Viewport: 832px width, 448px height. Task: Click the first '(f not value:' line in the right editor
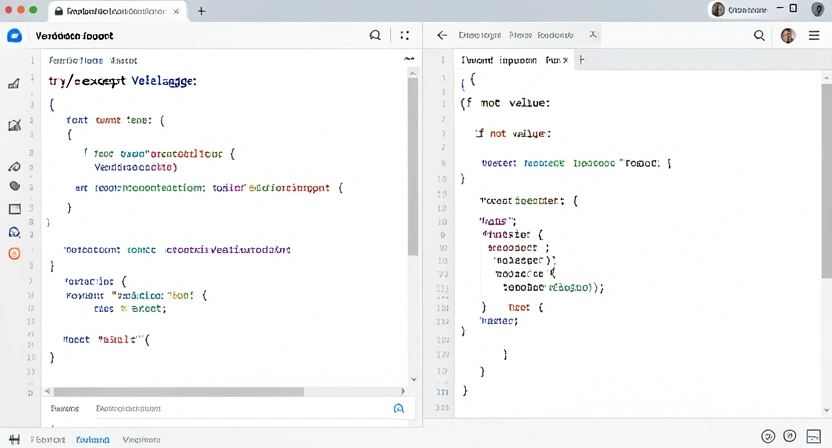coord(505,103)
